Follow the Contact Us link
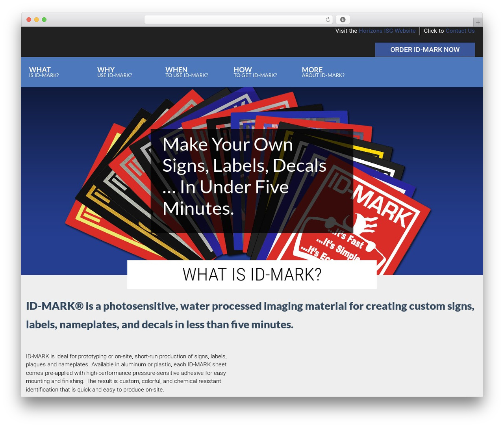 pos(460,31)
